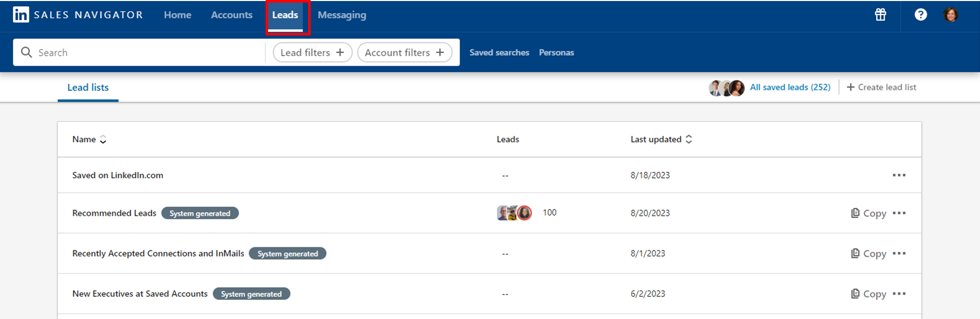Screen dimensions: 980x319
Task: Open more options for Recommended Leads
Action: pos(899,213)
